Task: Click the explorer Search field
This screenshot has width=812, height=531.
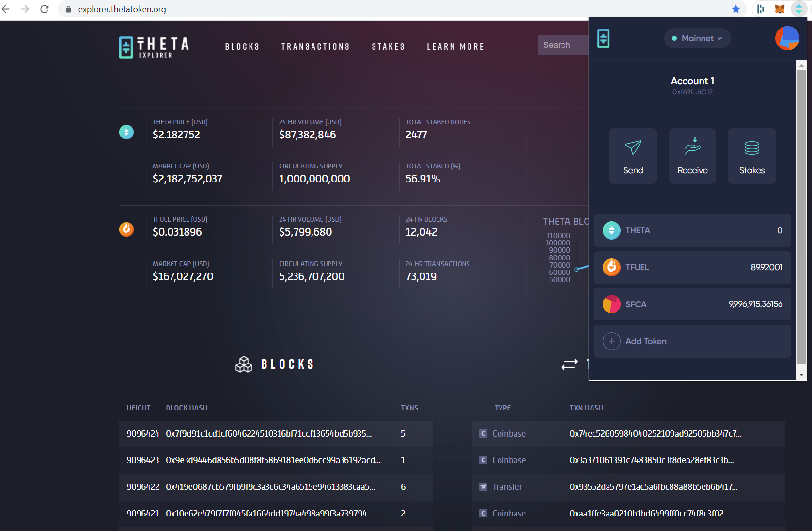Action: coord(563,45)
